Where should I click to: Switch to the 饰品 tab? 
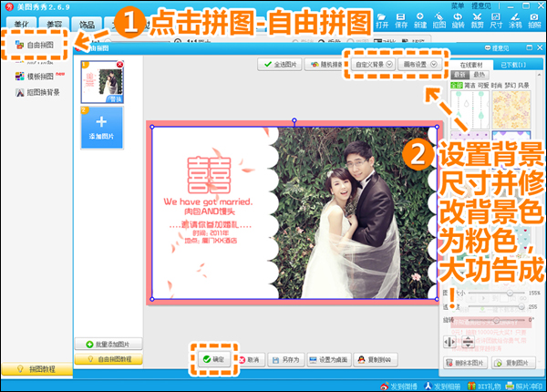tap(87, 24)
